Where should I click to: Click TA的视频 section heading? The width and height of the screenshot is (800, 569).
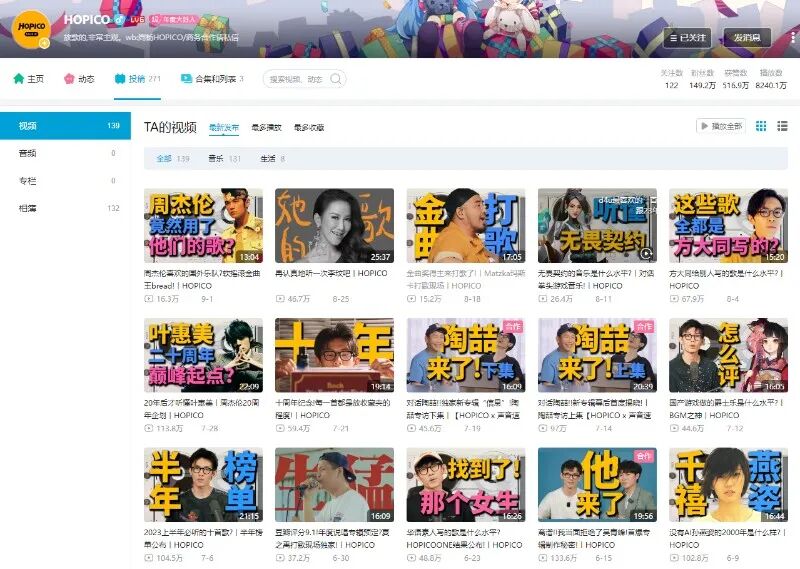tap(170, 127)
